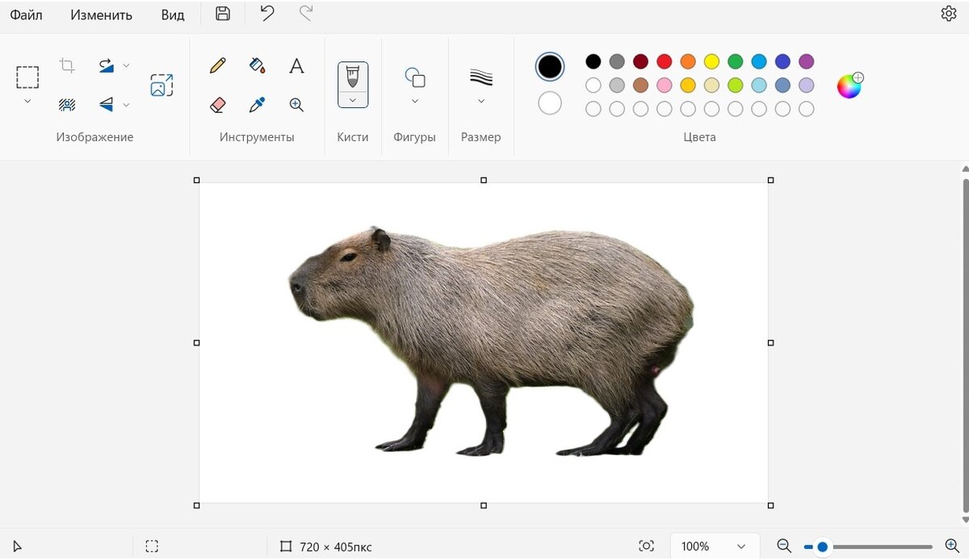Pick the pink palette swatch
Screen dimensions: 969x560
click(665, 85)
